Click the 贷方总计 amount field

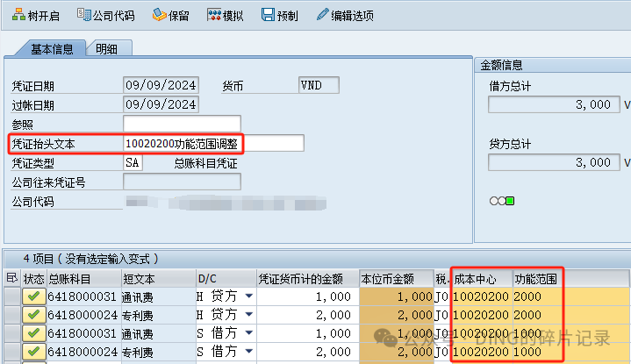[554, 162]
